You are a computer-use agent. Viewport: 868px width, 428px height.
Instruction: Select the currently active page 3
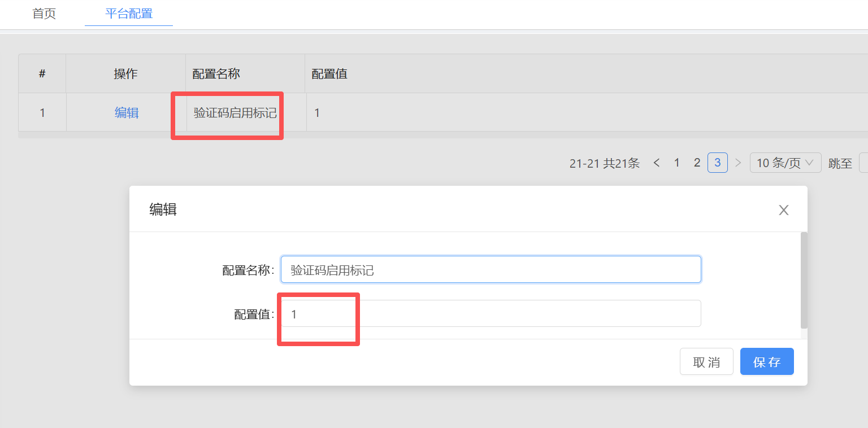click(x=717, y=163)
